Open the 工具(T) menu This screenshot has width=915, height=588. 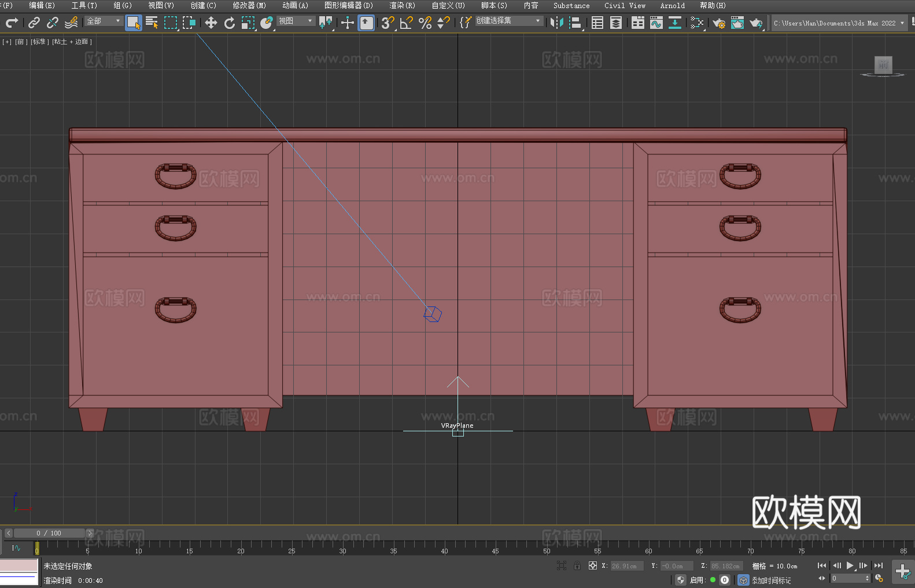click(x=84, y=5)
